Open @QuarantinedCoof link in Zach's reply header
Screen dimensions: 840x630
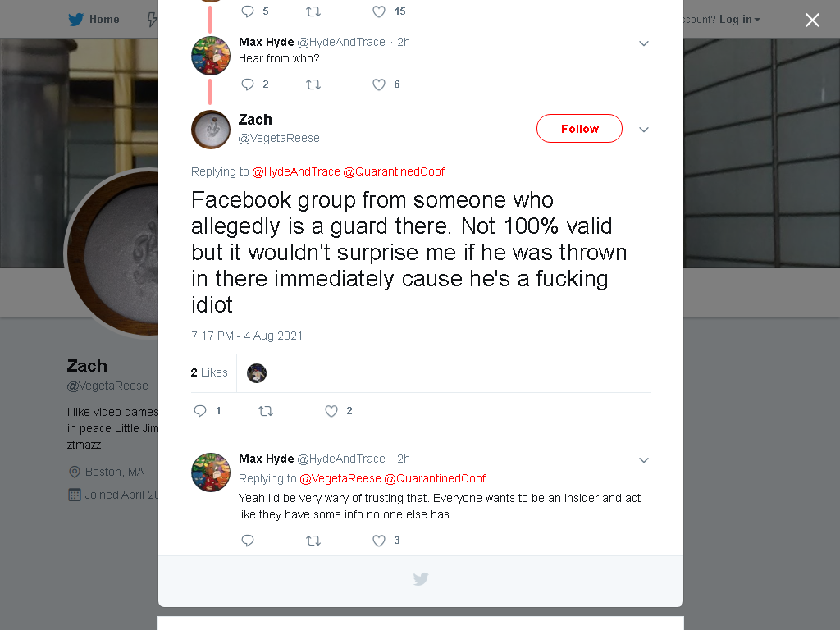(394, 171)
